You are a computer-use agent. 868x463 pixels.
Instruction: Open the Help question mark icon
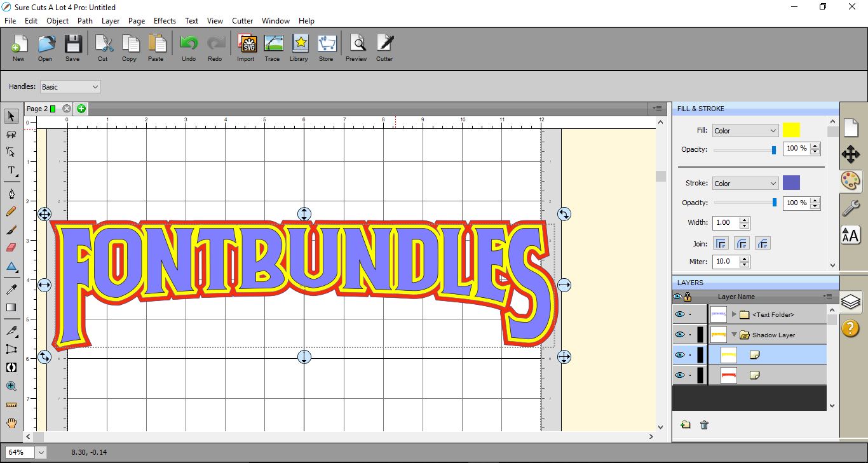pyautogui.click(x=851, y=328)
